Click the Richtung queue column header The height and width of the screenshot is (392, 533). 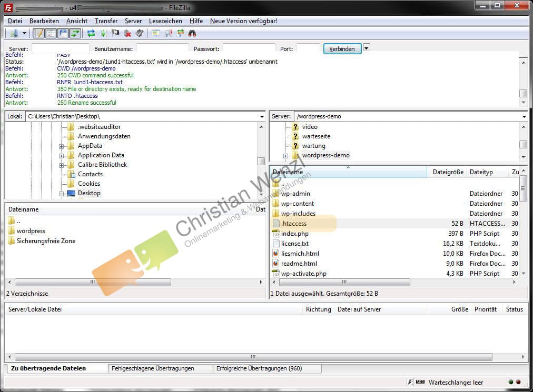coord(318,309)
